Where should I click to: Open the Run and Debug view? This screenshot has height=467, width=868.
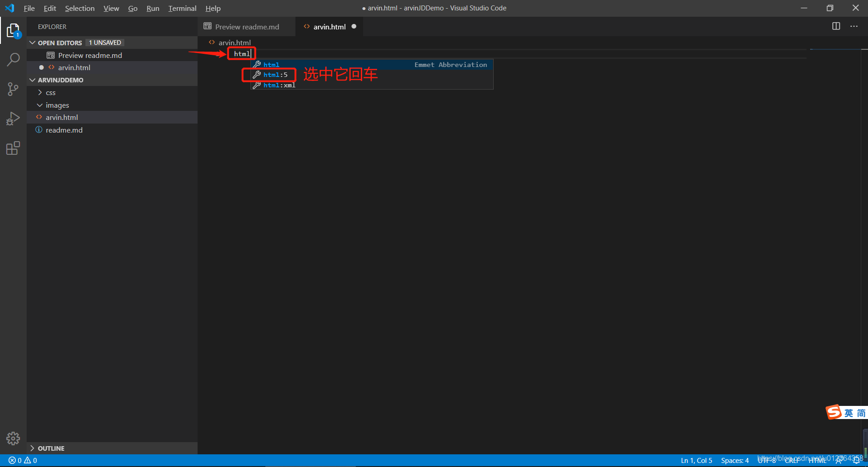(13, 119)
